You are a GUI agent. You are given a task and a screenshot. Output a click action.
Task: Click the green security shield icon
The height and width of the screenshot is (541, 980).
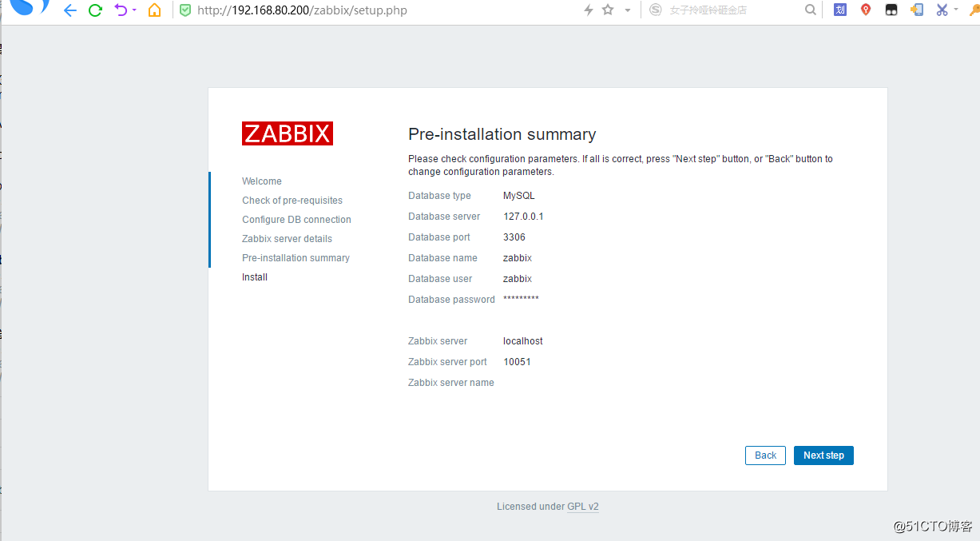pyautogui.click(x=185, y=10)
